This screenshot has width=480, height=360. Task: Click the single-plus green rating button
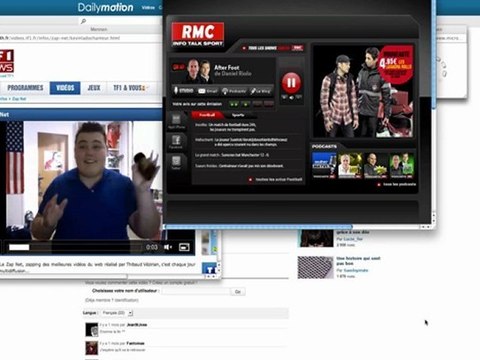(x=246, y=104)
